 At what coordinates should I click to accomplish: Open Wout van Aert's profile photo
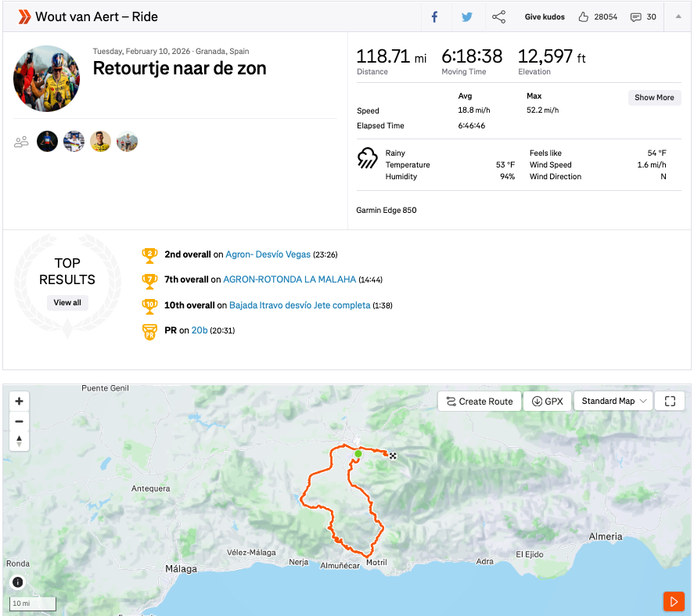coord(46,78)
